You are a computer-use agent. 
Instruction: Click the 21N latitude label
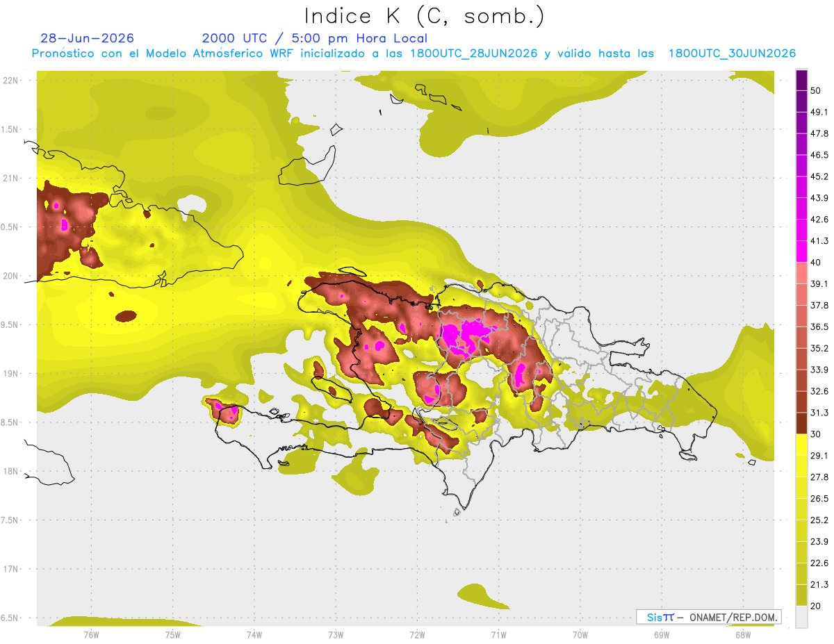(x=11, y=178)
